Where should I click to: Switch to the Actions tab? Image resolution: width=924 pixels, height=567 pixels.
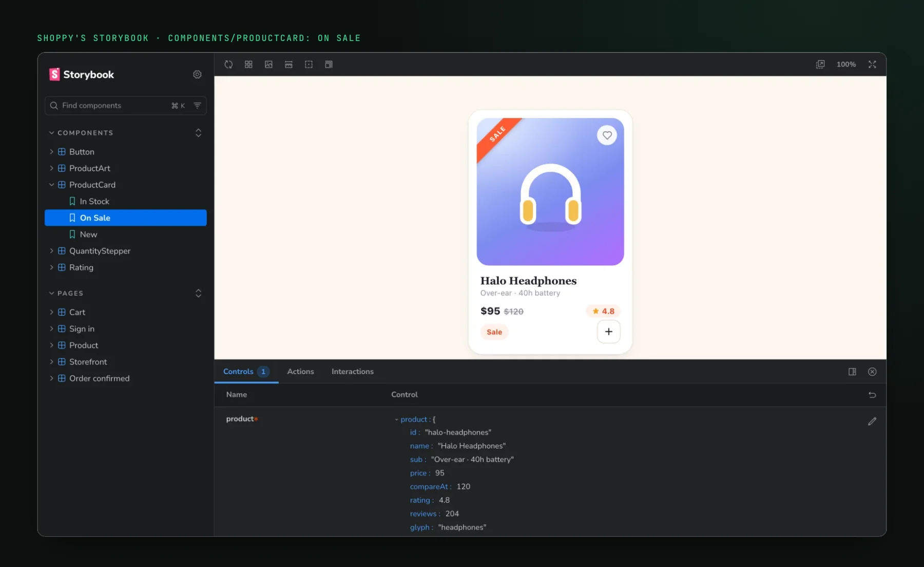(x=300, y=372)
